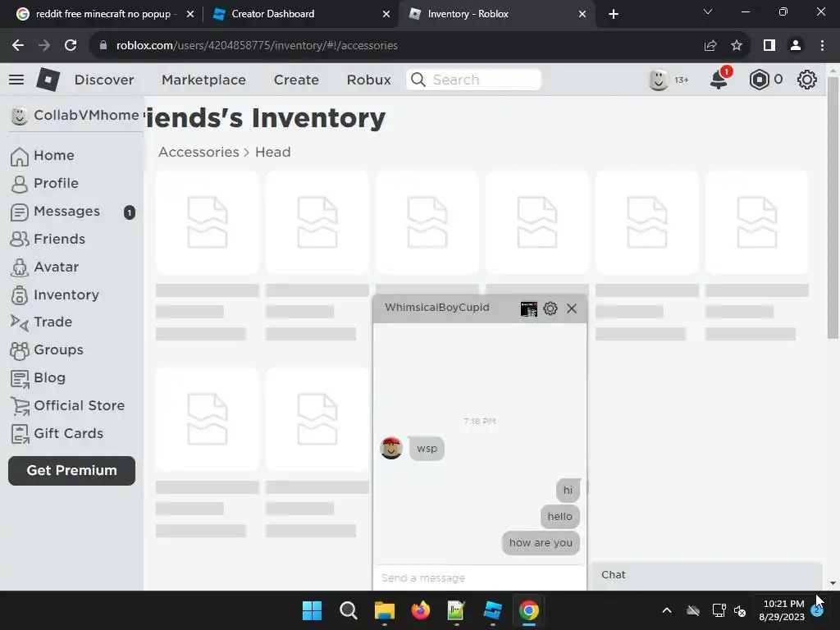Click the Roblox search field
This screenshot has height=630, width=840.
tap(474, 80)
